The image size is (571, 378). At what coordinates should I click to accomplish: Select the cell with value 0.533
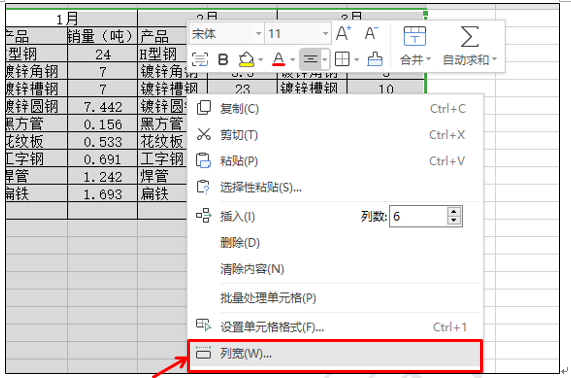pos(102,141)
